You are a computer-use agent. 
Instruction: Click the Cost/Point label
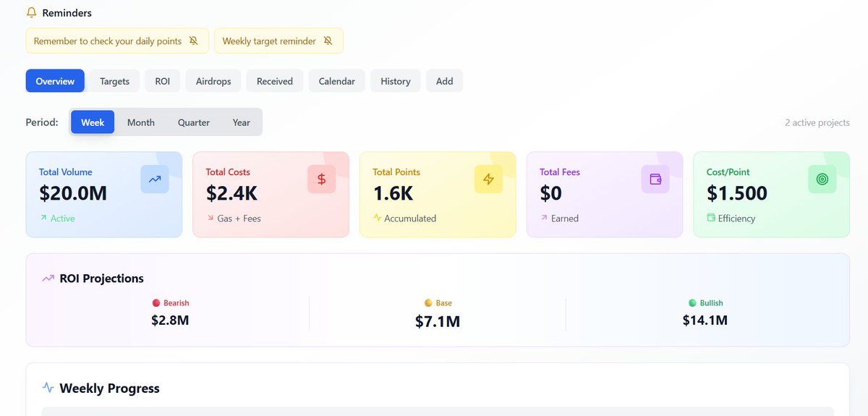pyautogui.click(x=728, y=172)
